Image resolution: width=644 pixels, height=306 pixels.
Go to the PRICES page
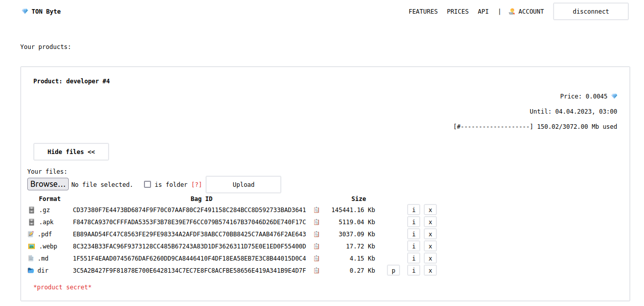tap(458, 12)
